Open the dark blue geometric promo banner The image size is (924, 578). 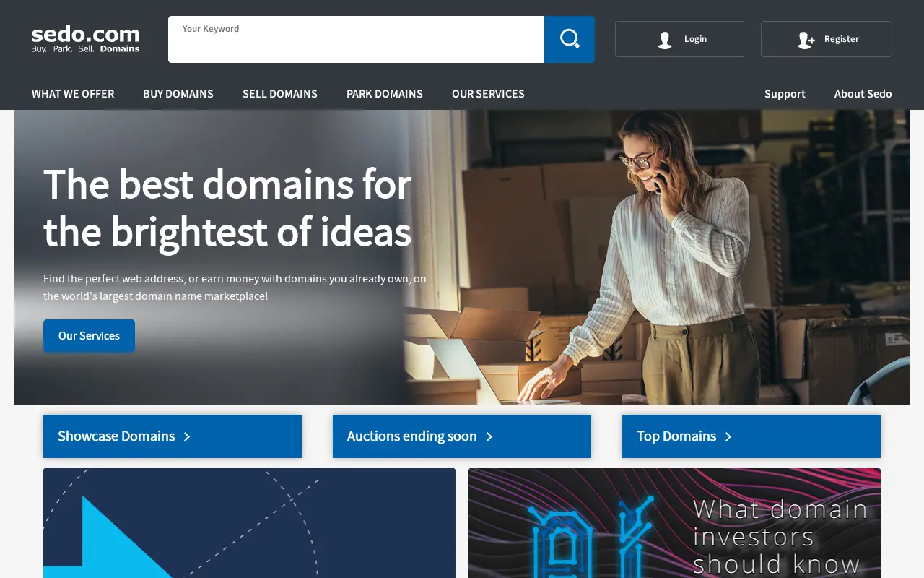coord(249,523)
